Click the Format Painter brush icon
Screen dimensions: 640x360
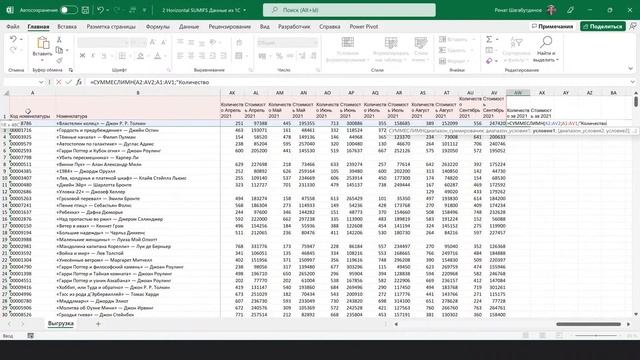[59, 60]
